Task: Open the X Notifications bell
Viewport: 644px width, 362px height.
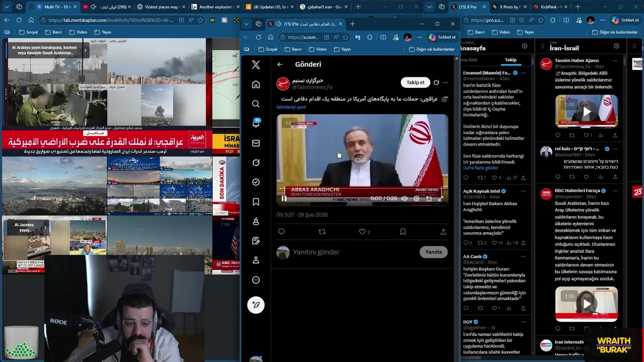Action: pos(256,124)
